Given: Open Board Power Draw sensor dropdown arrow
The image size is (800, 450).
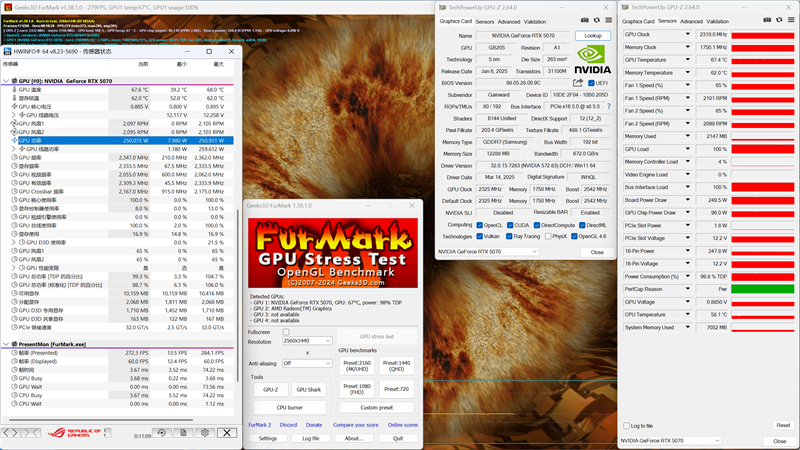Looking at the screenshot, I should pos(687,200).
